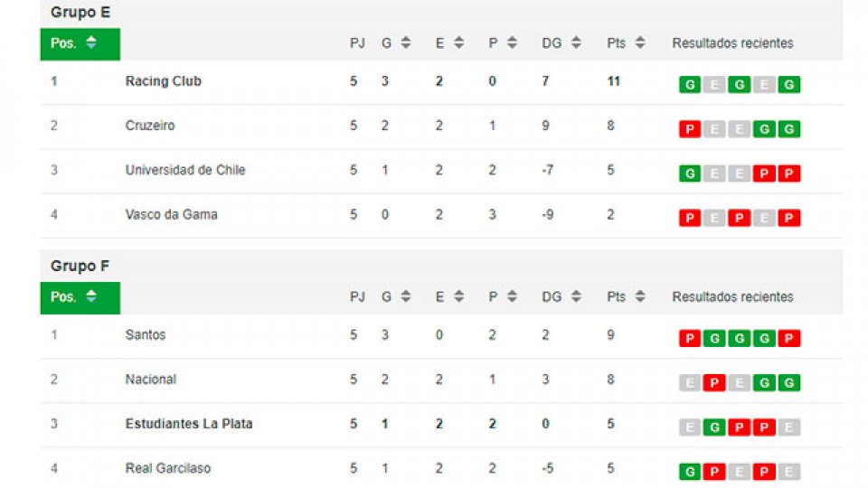Image resolution: width=868 pixels, height=488 pixels.
Task: Click G sort arrows in Grupo E
Action: click(x=405, y=43)
